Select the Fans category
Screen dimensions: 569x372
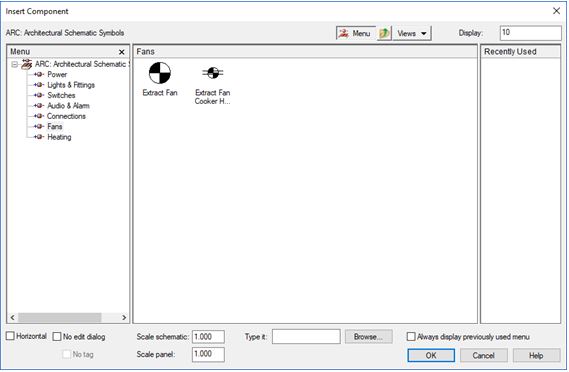click(x=55, y=127)
